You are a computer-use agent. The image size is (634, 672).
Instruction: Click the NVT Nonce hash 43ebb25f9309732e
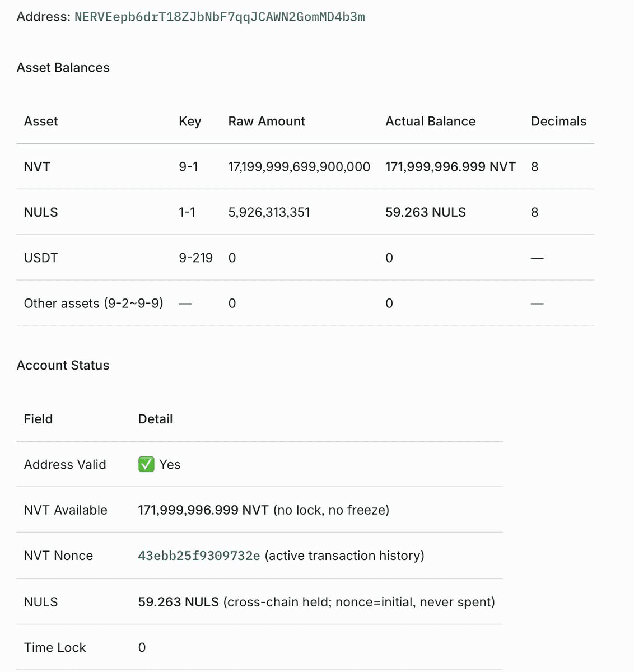point(199,556)
